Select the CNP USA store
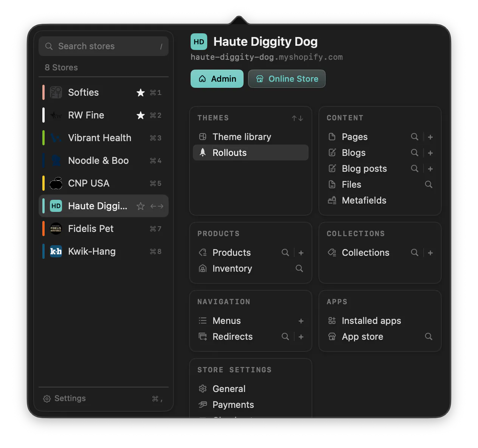The image size is (478, 448). click(x=104, y=183)
